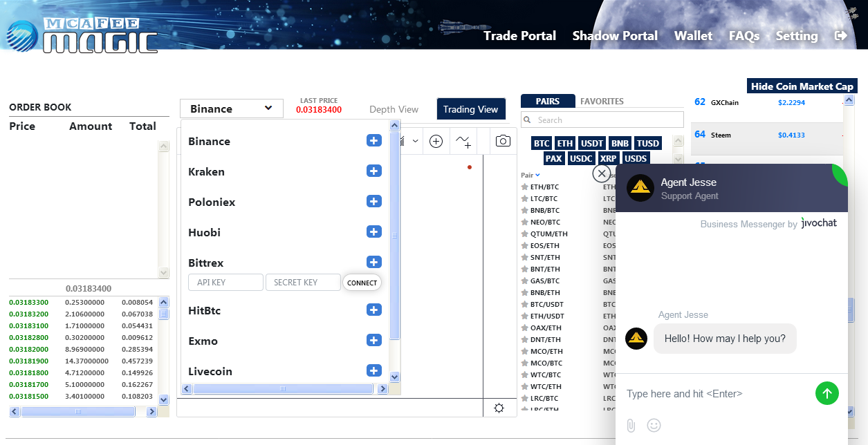Favorite the GAS/BTC pair star

click(x=525, y=281)
